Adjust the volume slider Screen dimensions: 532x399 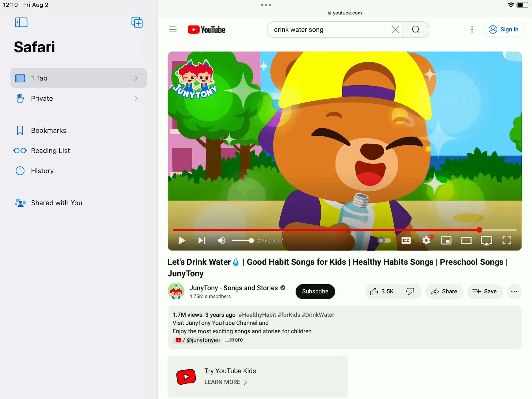pyautogui.click(x=243, y=241)
